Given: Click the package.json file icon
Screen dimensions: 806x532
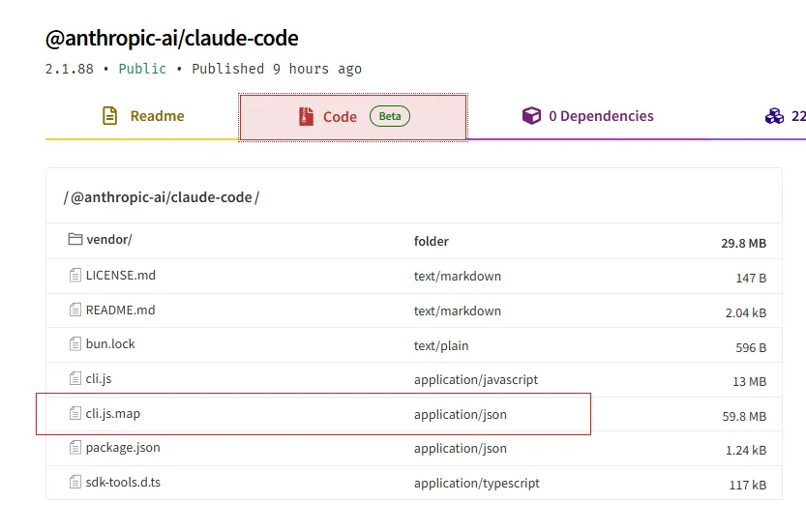Looking at the screenshot, I should [75, 448].
